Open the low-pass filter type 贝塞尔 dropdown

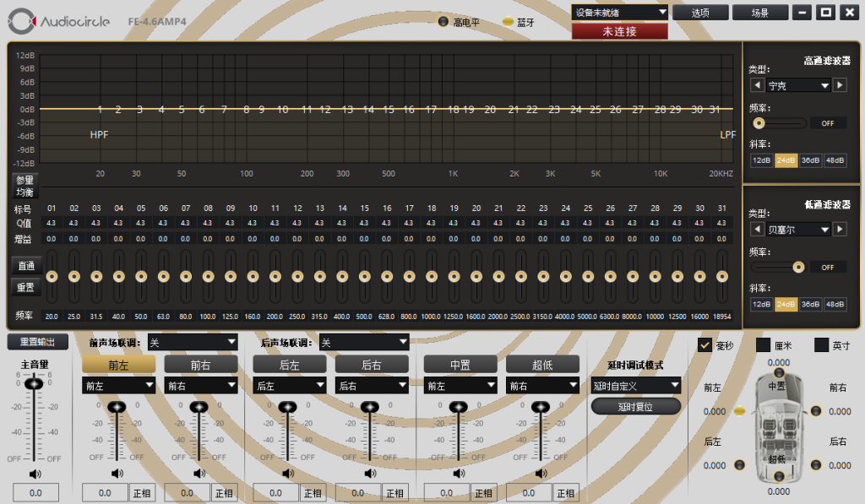coord(798,230)
